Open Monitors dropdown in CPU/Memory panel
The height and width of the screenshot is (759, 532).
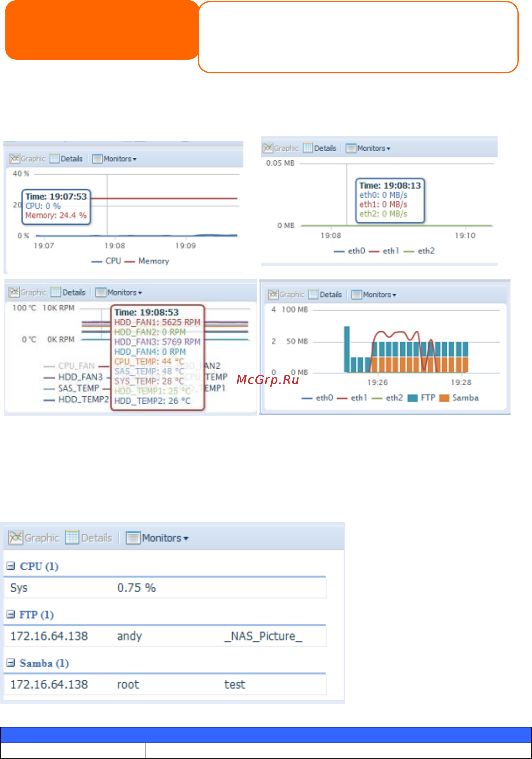coord(114,159)
